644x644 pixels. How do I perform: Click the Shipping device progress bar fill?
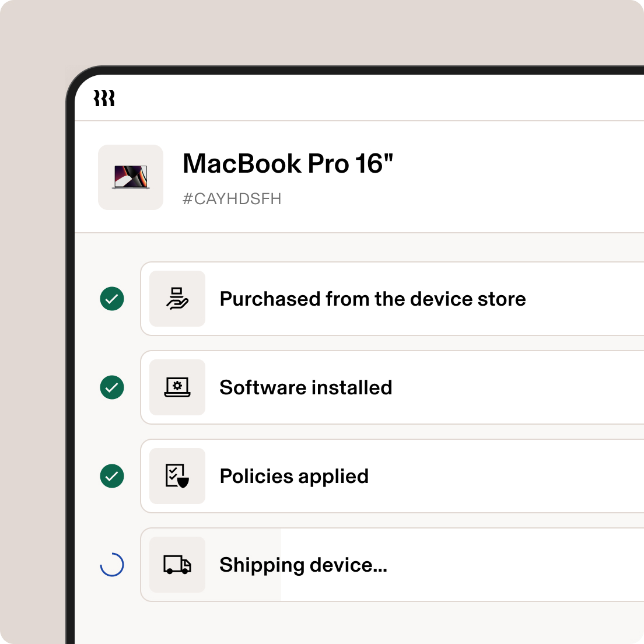pyautogui.click(x=211, y=565)
